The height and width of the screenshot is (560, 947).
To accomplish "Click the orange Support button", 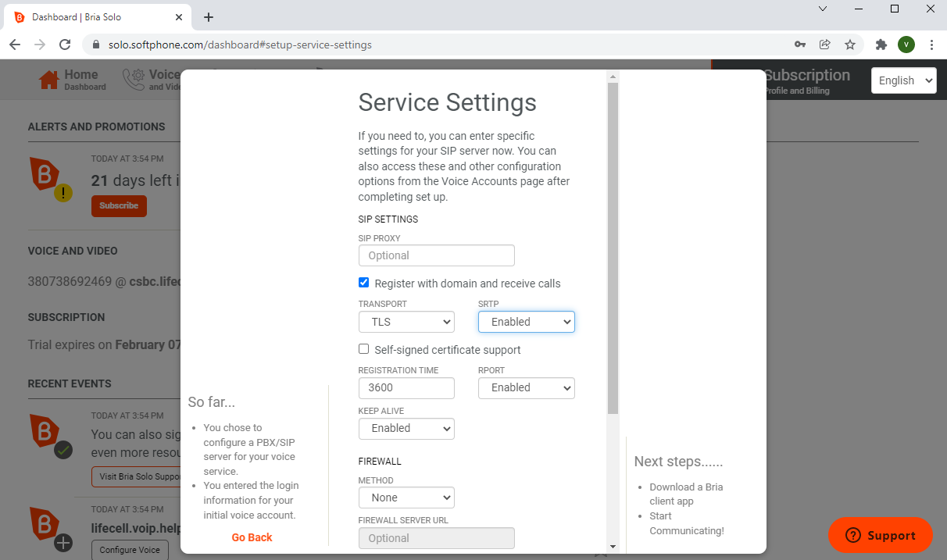I will click(881, 535).
